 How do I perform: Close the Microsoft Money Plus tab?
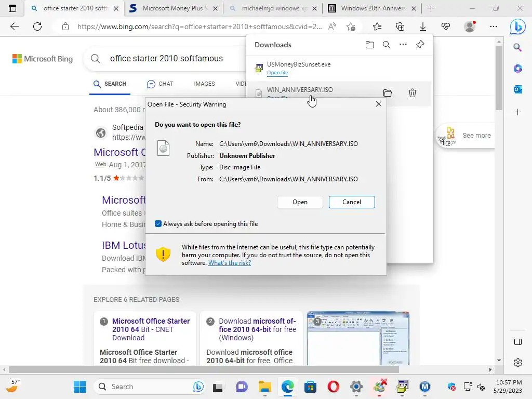(215, 8)
